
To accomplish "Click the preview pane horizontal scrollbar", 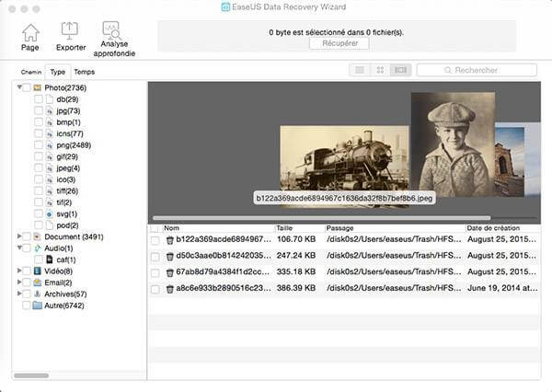I will click(x=321, y=218).
